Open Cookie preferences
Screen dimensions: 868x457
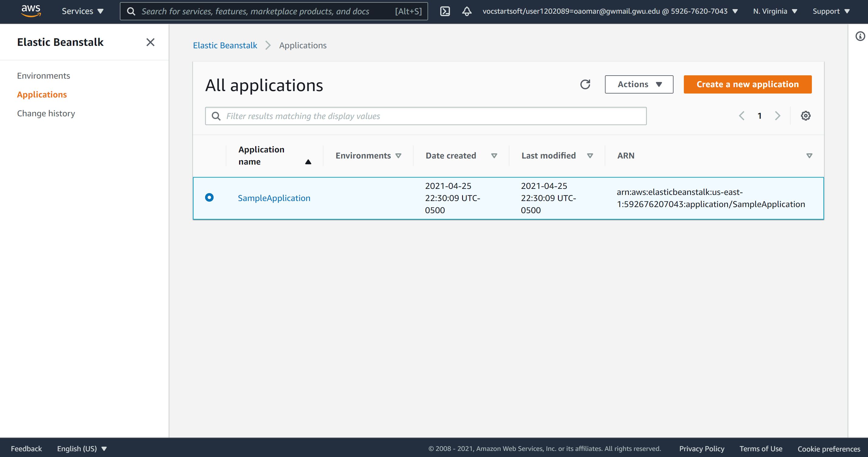point(829,449)
